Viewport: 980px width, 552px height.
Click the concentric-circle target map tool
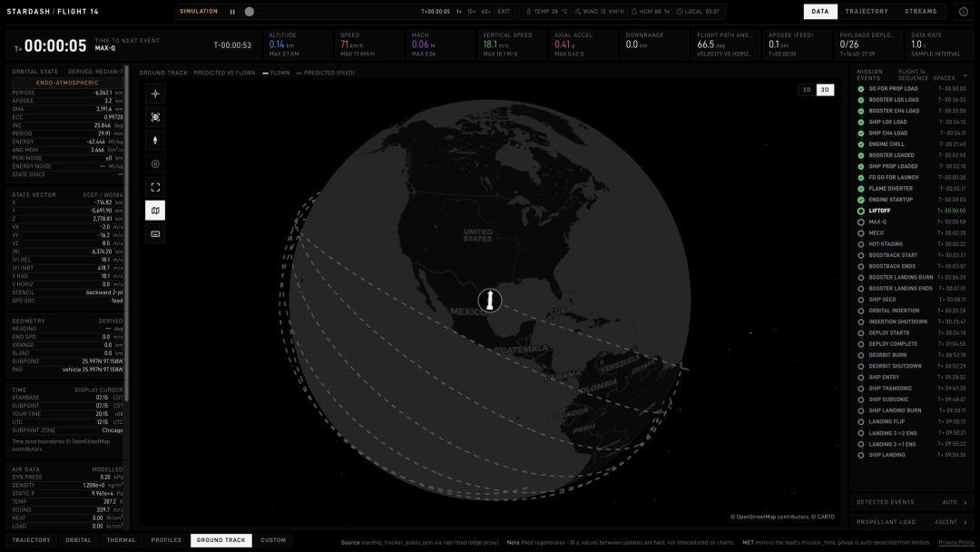pyautogui.click(x=155, y=163)
